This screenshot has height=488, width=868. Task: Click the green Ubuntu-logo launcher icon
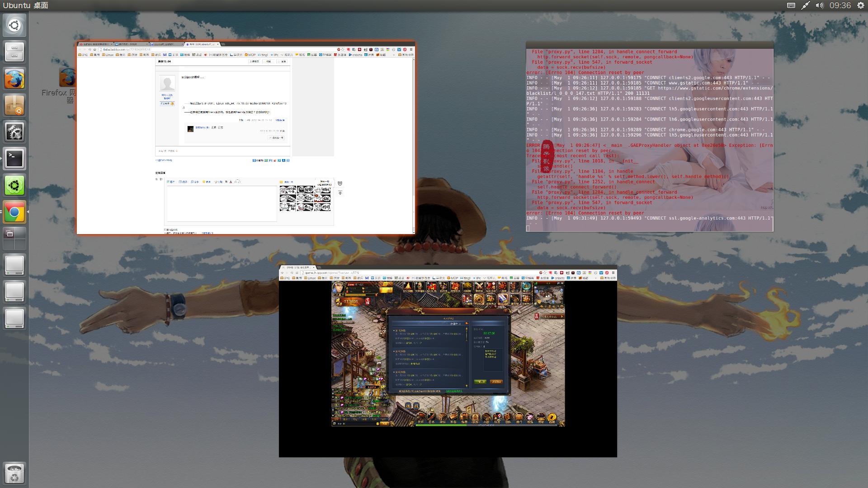tap(14, 185)
